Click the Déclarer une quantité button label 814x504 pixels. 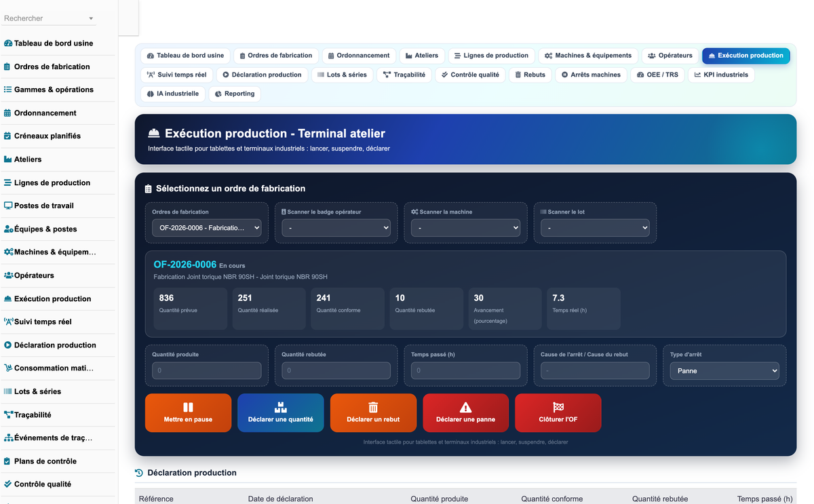pos(281,419)
